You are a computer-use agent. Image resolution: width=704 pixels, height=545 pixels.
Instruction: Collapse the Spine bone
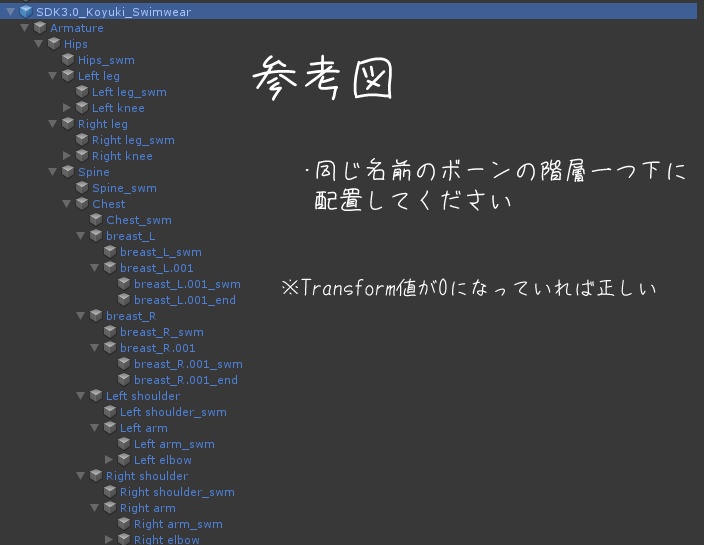click(x=53, y=172)
